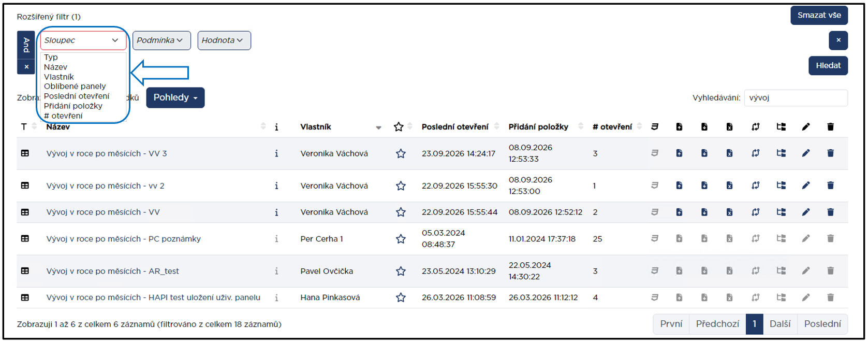Show info for the 'VV 3' panel

[x=276, y=153]
